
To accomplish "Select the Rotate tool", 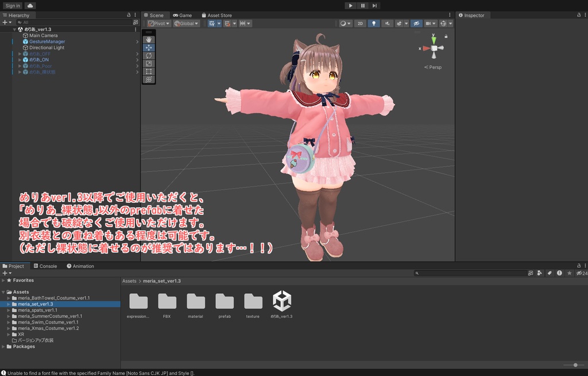I will [x=148, y=55].
